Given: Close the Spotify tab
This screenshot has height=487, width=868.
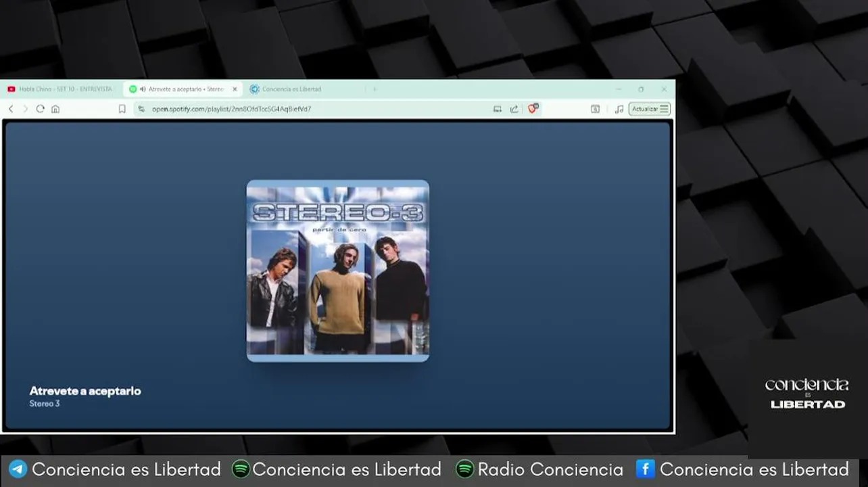Looking at the screenshot, I should [235, 89].
